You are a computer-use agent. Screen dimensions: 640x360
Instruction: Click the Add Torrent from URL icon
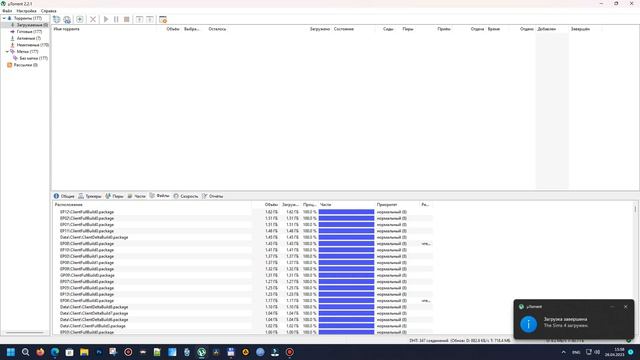point(67,20)
